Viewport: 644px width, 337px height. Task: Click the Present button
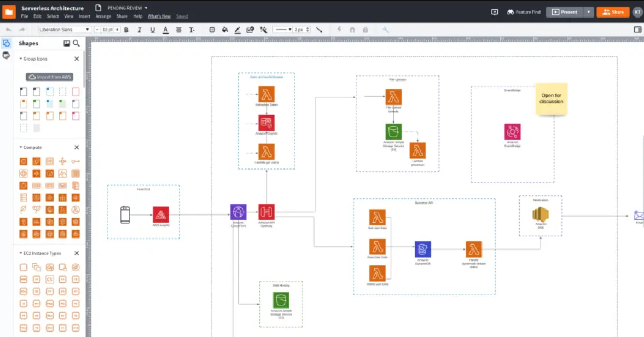[x=564, y=13]
